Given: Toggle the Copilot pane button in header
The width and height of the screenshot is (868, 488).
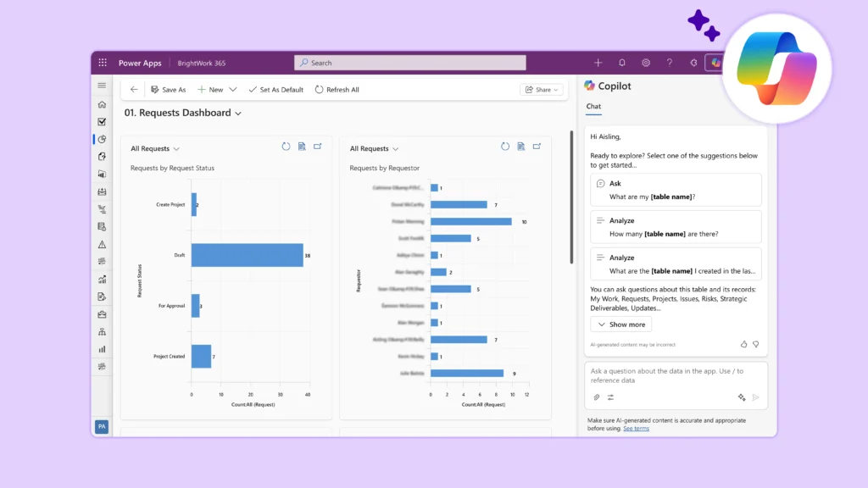Looking at the screenshot, I should pos(715,63).
